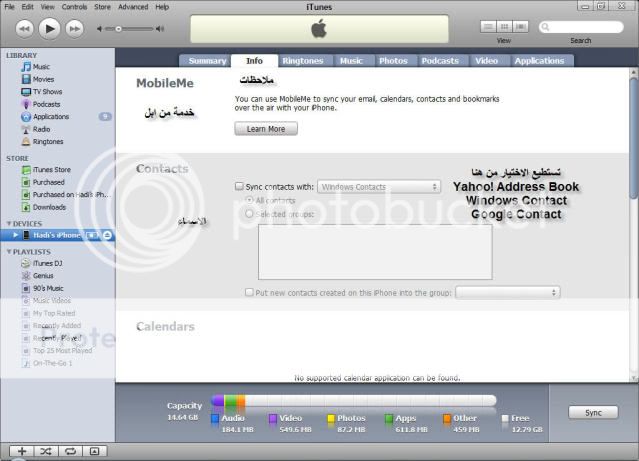The width and height of the screenshot is (639, 461).
Task: Click the Play button
Action: tap(49, 29)
